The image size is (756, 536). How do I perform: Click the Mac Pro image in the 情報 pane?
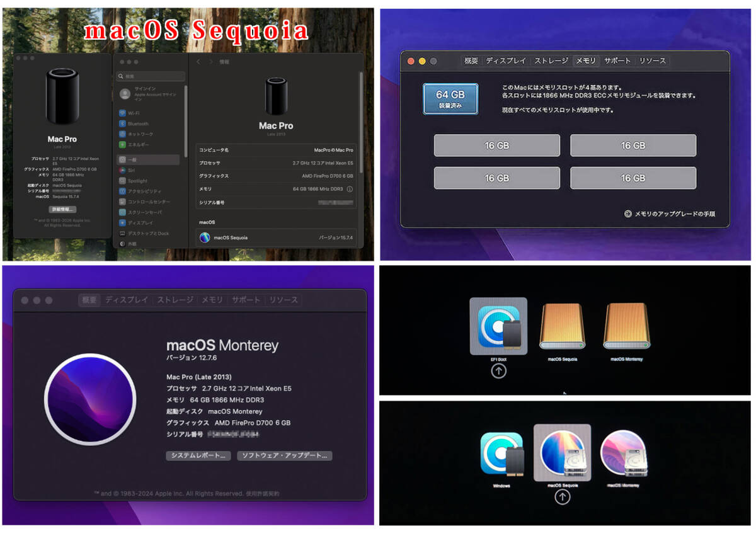[x=276, y=96]
